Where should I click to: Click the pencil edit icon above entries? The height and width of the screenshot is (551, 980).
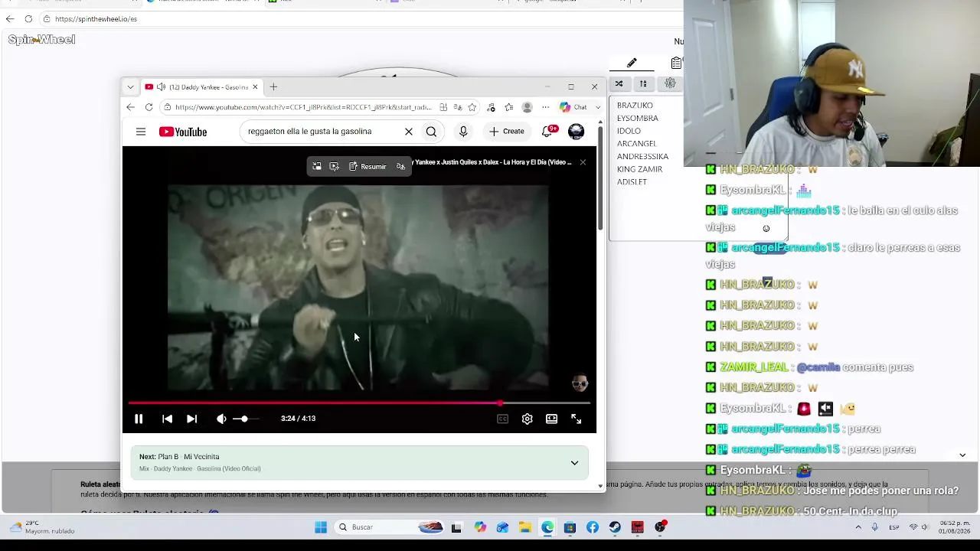tap(632, 63)
